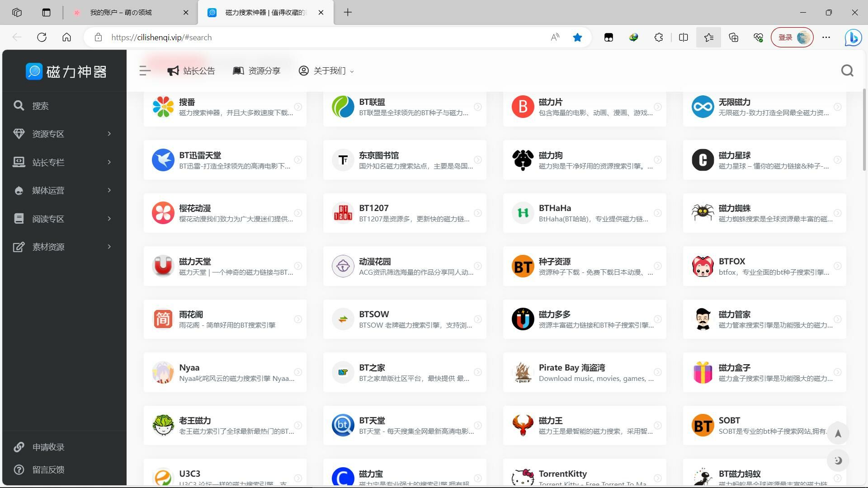Click the browser favorites star icon
868x488 pixels.
[577, 38]
